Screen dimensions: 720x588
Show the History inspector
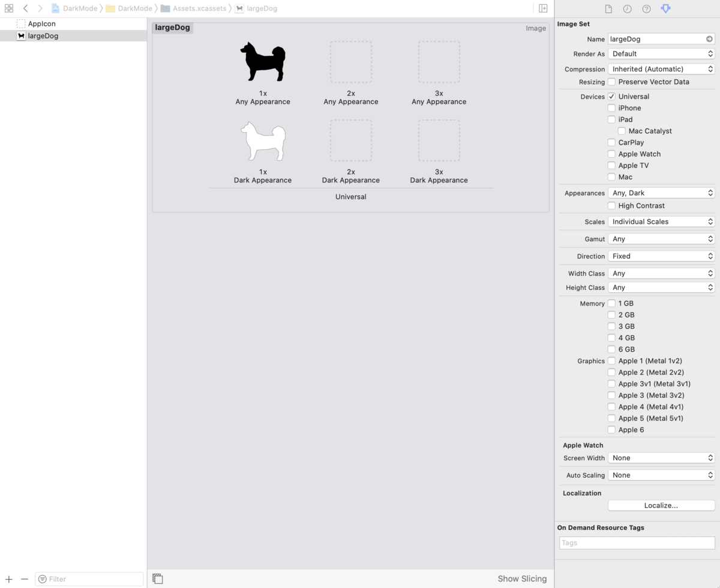[627, 9]
